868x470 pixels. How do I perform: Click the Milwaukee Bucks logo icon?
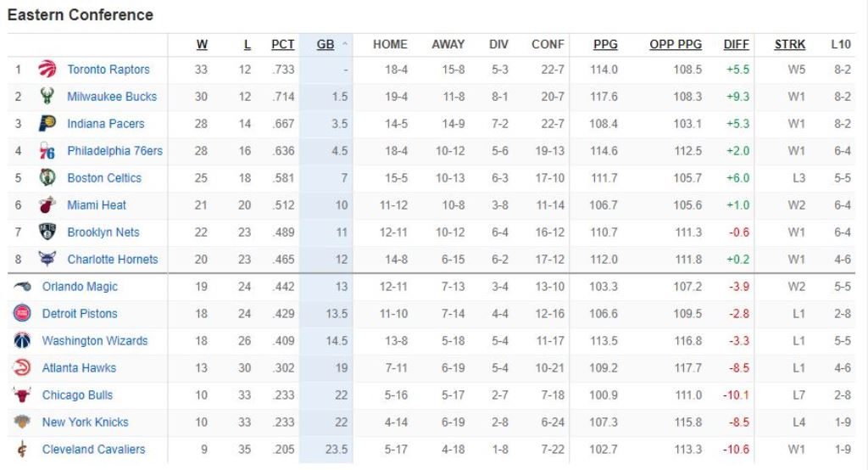click(47, 97)
